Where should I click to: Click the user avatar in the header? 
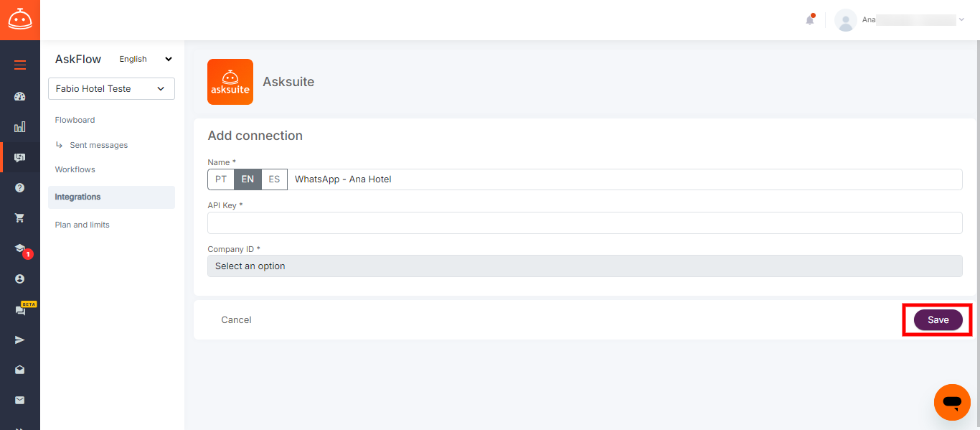pos(846,20)
